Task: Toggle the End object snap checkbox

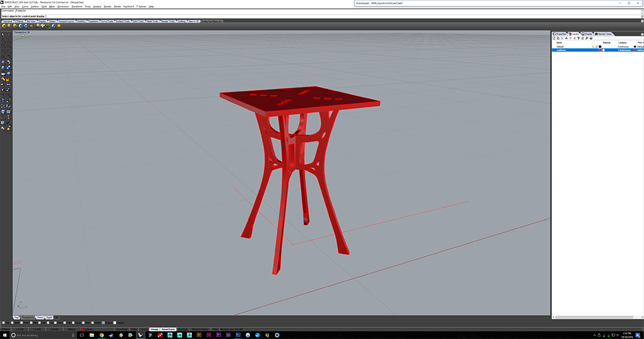Action: click(x=4, y=322)
